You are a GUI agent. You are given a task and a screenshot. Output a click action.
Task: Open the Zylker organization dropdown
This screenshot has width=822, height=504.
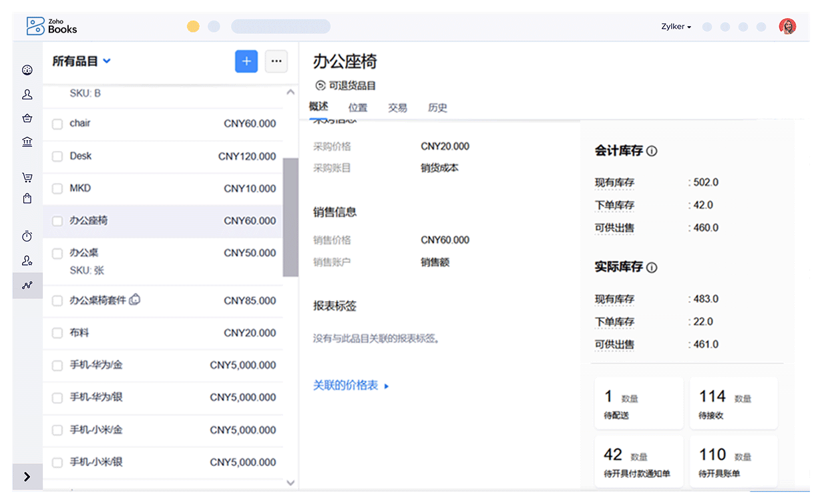tap(676, 27)
